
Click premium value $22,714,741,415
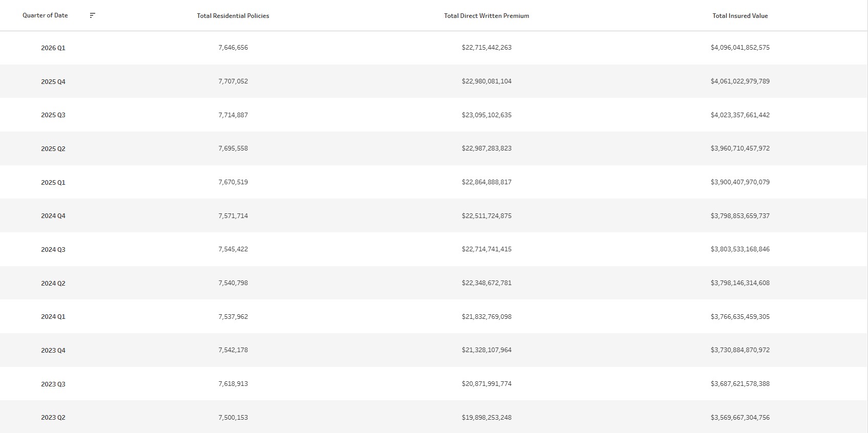487,249
